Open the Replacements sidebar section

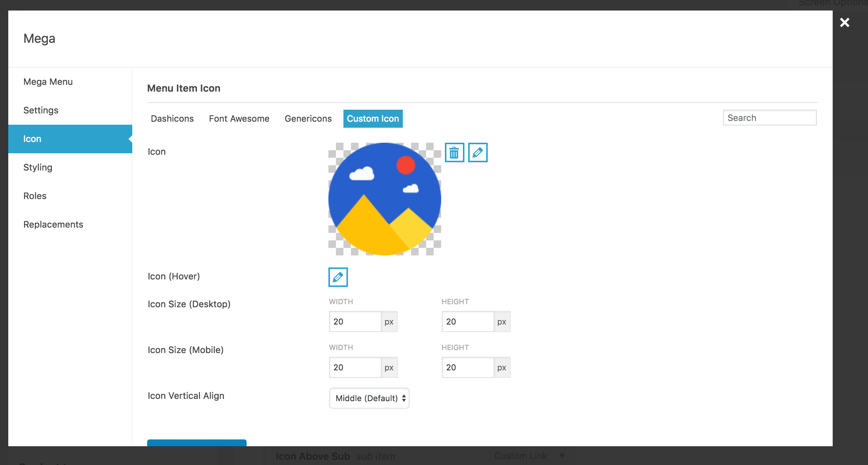coord(53,225)
